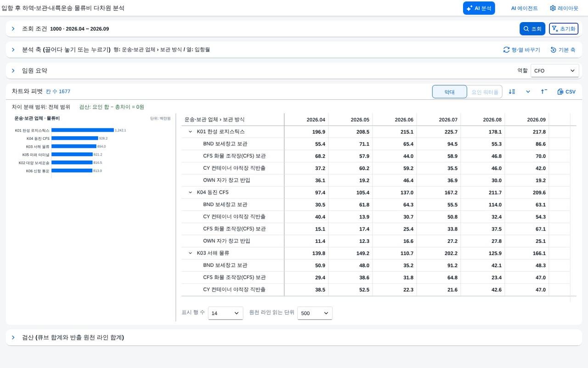Viewport: 588px width, 368px height.
Task: Collapse the K01 한성 로지스틱스 row group
Action: coord(191,132)
